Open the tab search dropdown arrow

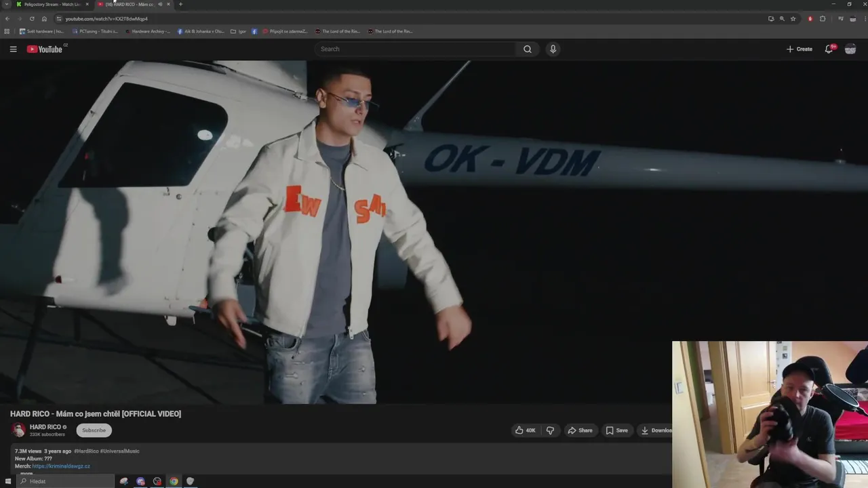coord(7,4)
